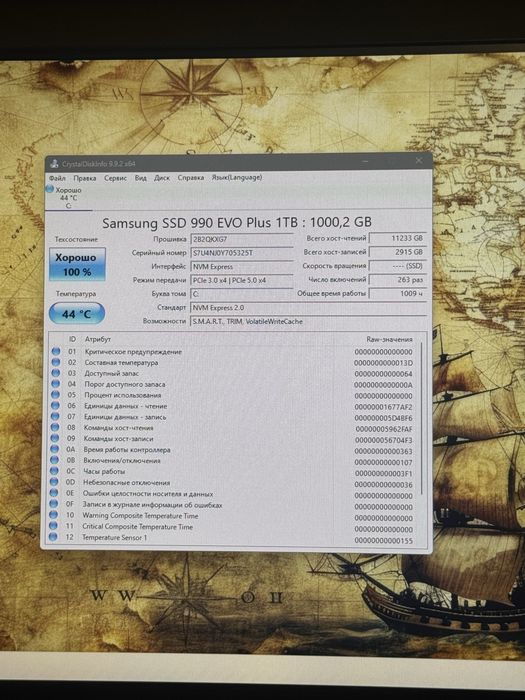Click the transfer mode field PCIe 3.0 x4
Image resolution: width=525 pixels, height=700 pixels.
click(x=242, y=280)
